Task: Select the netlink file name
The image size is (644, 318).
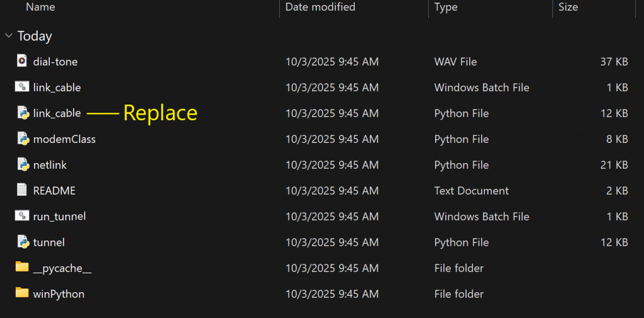Action: coord(50,165)
